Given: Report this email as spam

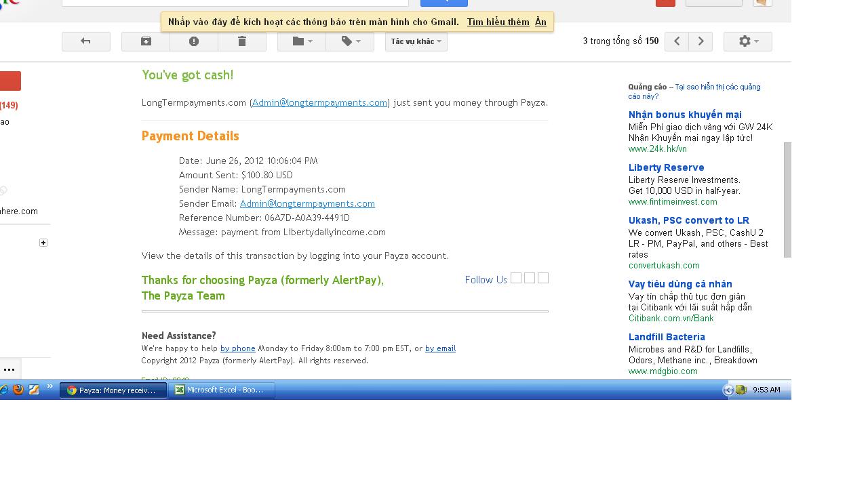Looking at the screenshot, I should click(x=194, y=41).
